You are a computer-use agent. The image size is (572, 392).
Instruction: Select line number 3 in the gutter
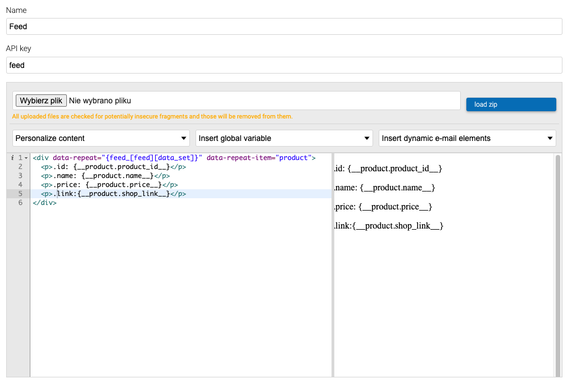(x=20, y=176)
